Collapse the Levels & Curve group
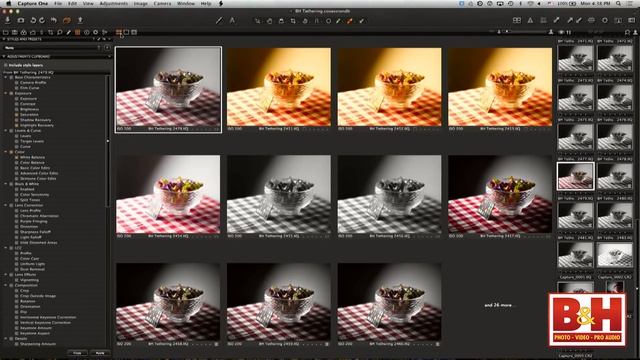The height and width of the screenshot is (360, 640). (6, 131)
